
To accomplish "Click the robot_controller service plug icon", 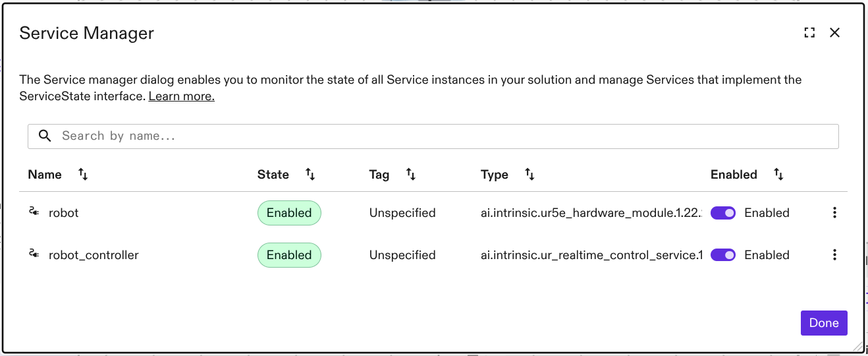I will [x=34, y=254].
